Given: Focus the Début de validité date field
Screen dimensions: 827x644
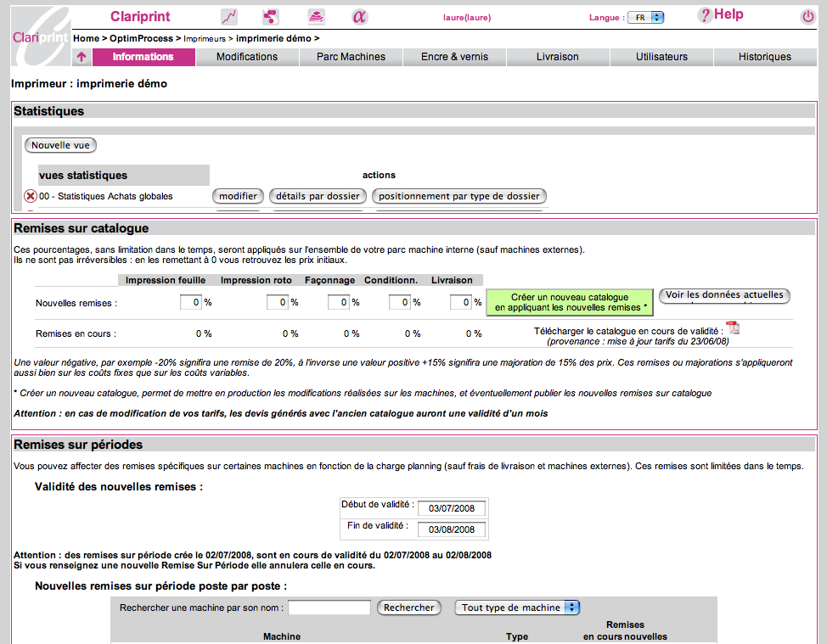Looking at the screenshot, I should pos(452,508).
